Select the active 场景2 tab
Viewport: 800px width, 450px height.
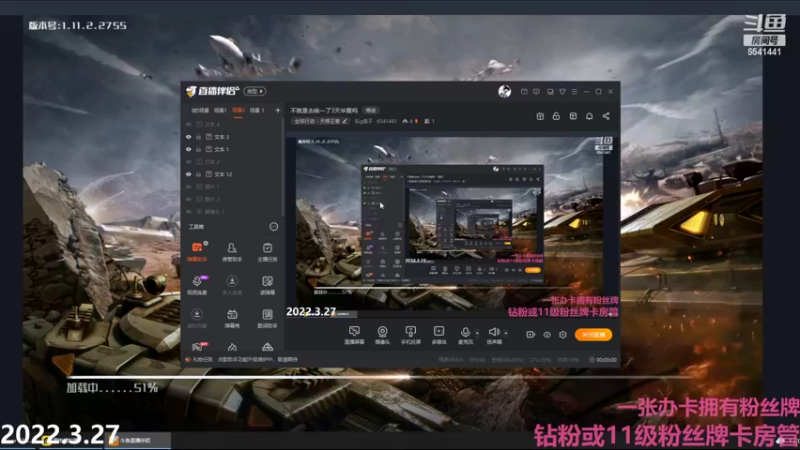coord(238,110)
